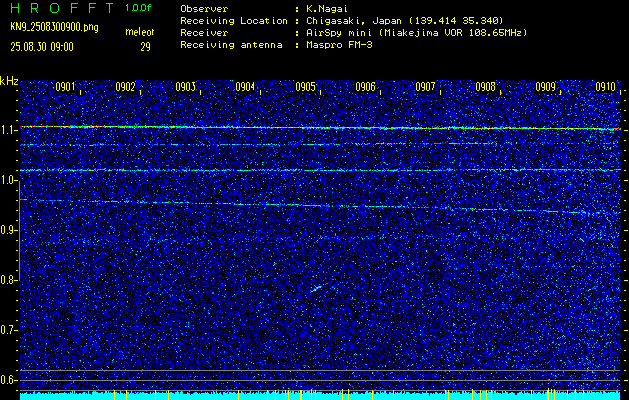Viewport: 629px width, 400px height.
Task: Click the meteor count value 29
Action: (145, 47)
